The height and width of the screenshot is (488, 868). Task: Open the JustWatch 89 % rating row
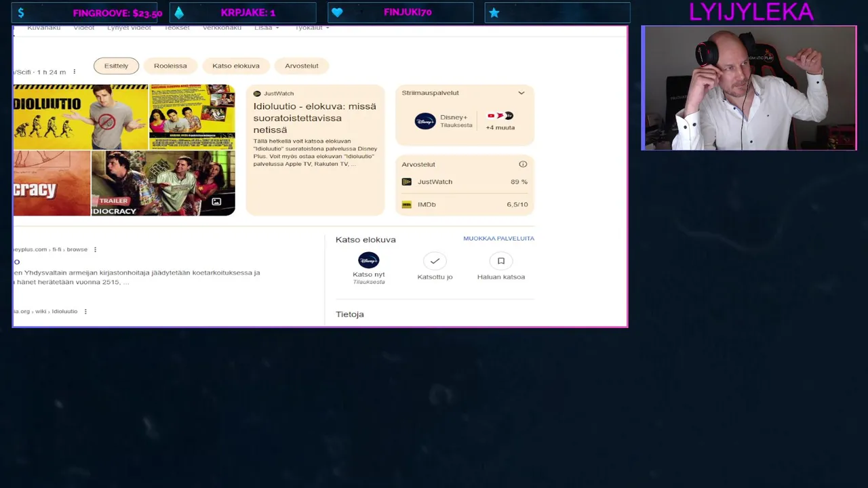[x=465, y=182]
